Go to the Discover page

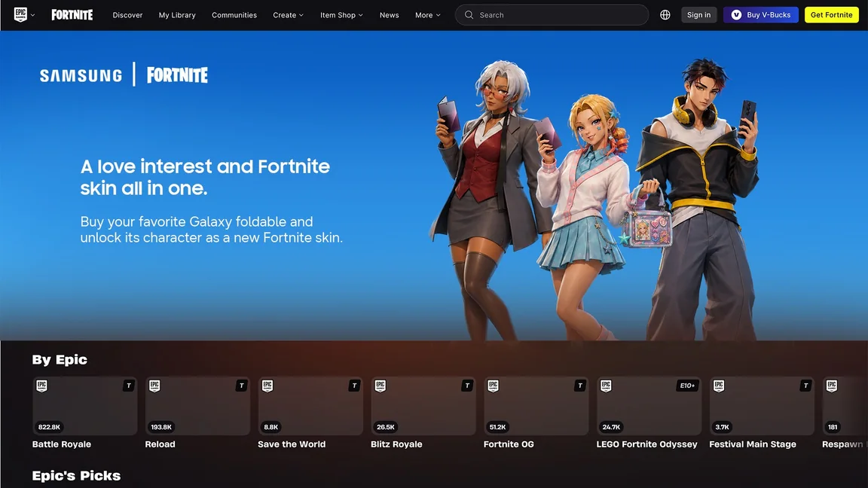point(127,15)
